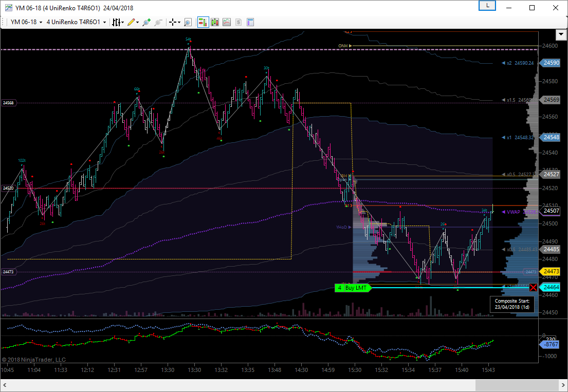This screenshot has height=392, width=568.
Task: Click the 10:45 time axis label
Action: click(7, 370)
